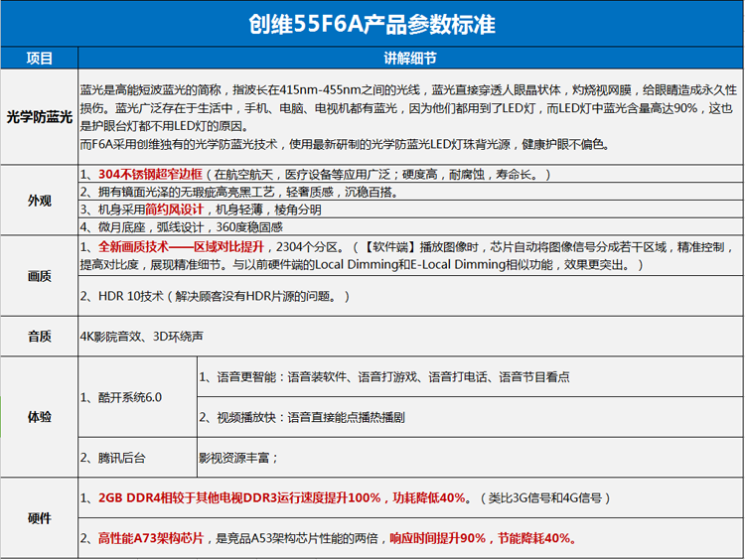The height and width of the screenshot is (560, 745).
Task: Click the cell starting 语音更智能
Action: coord(471,377)
